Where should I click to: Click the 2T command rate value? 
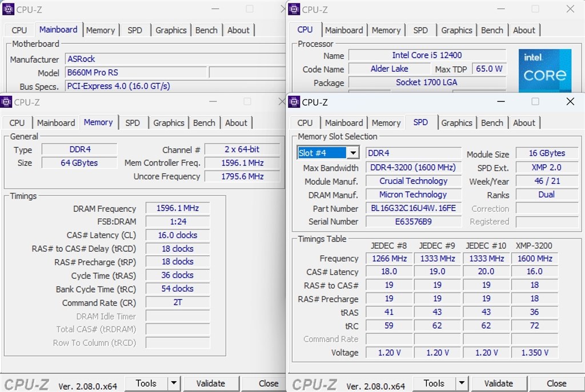coord(178,302)
